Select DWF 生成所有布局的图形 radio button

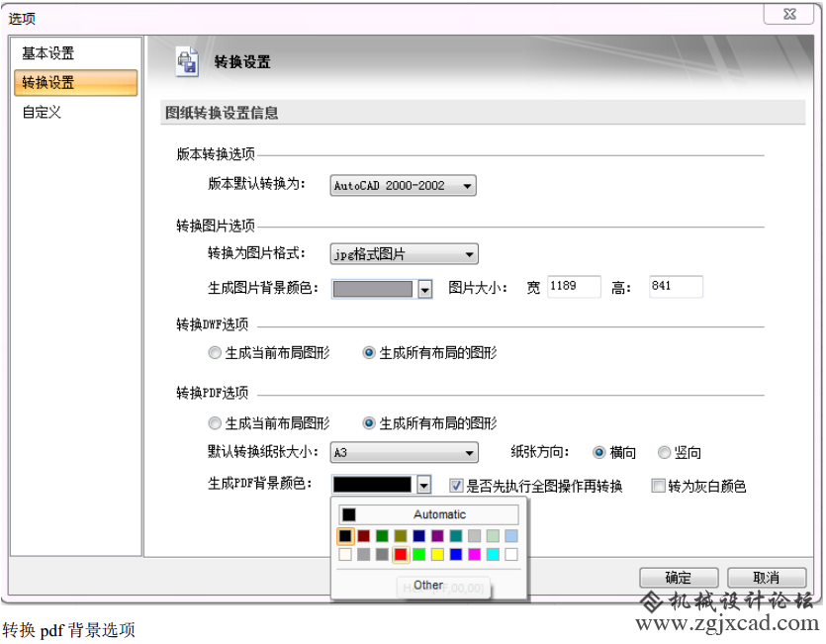coord(369,352)
